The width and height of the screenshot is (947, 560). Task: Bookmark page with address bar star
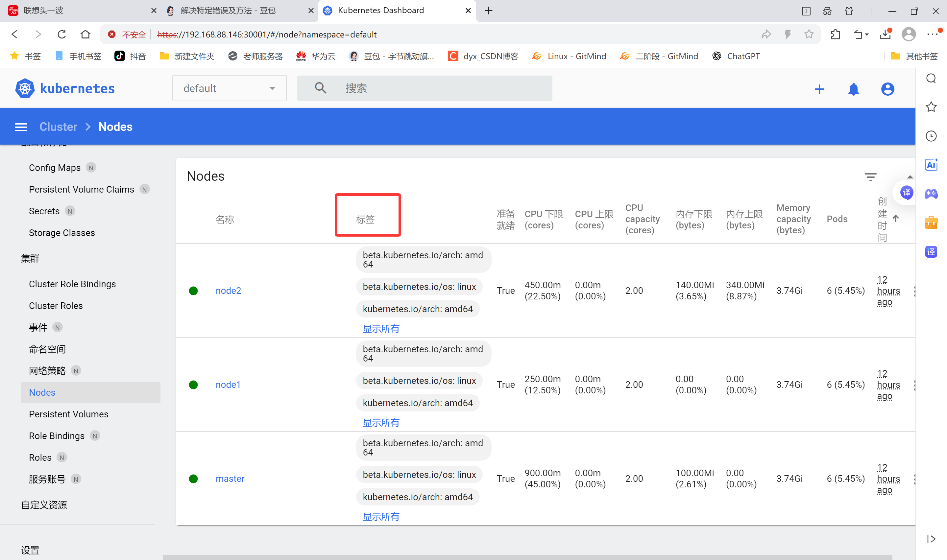click(809, 34)
